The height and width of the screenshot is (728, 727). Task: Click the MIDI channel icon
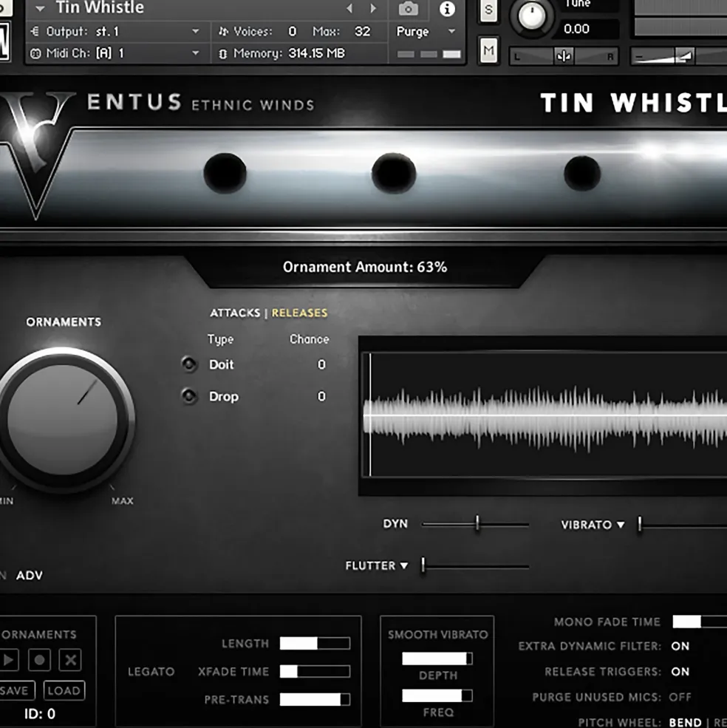(x=35, y=53)
